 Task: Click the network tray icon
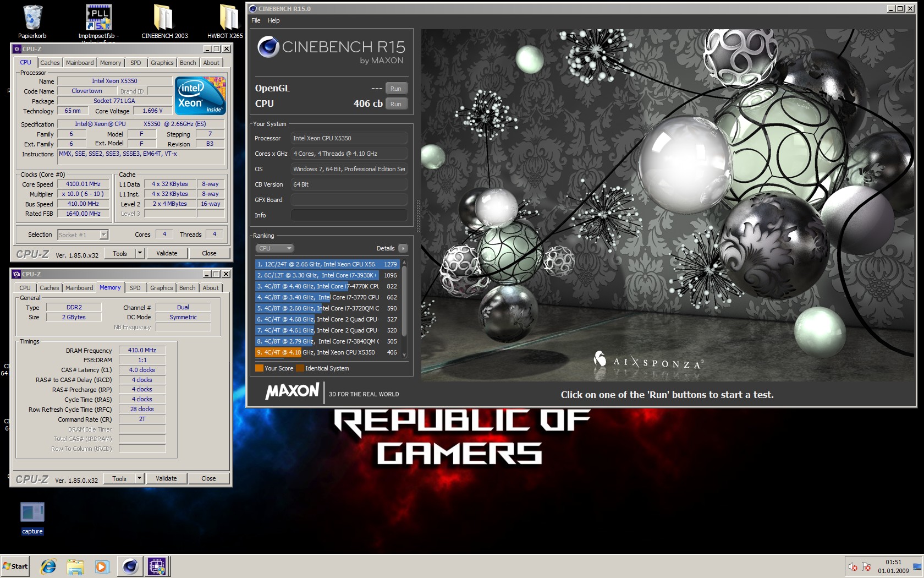[917, 566]
